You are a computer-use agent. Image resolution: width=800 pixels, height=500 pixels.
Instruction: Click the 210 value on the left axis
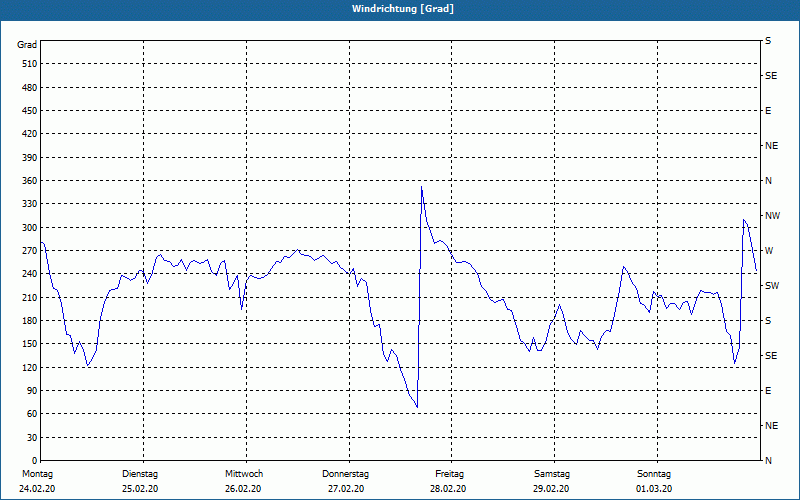30,297
